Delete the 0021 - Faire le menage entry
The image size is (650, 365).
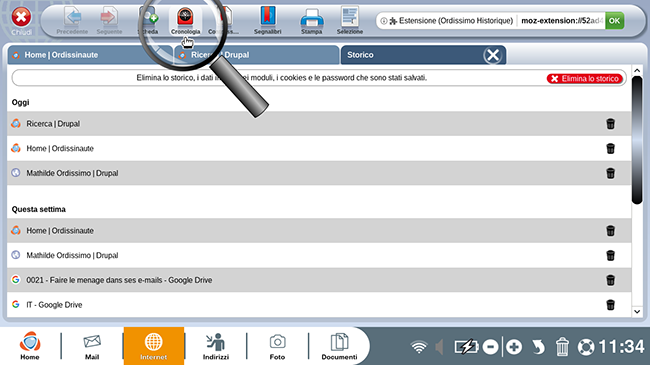point(610,280)
